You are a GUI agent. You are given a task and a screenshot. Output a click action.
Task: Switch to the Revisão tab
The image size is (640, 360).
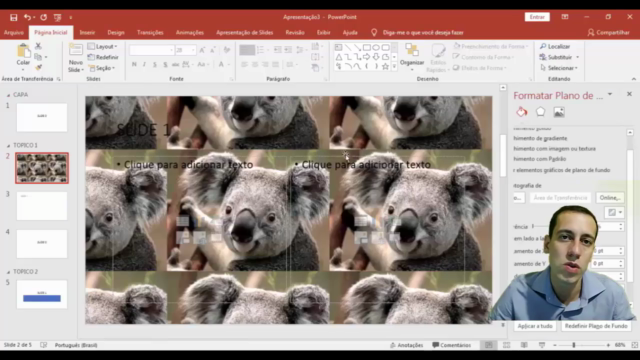(295, 33)
